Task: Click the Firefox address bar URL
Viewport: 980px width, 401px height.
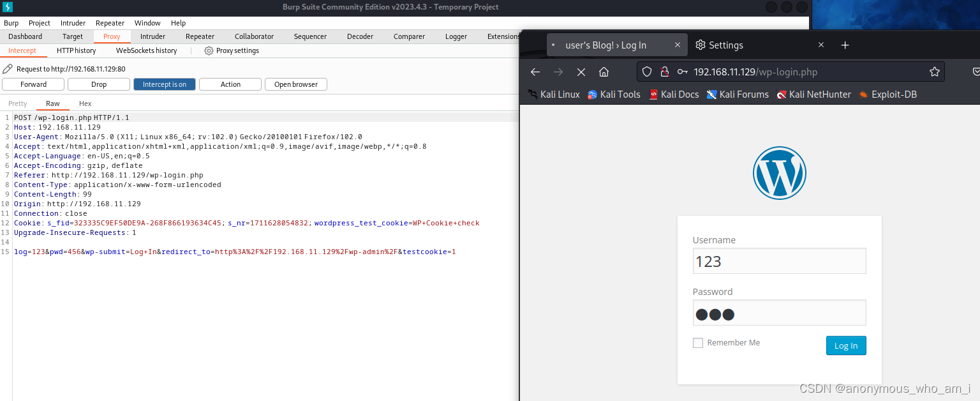Action: pyautogui.click(x=755, y=72)
